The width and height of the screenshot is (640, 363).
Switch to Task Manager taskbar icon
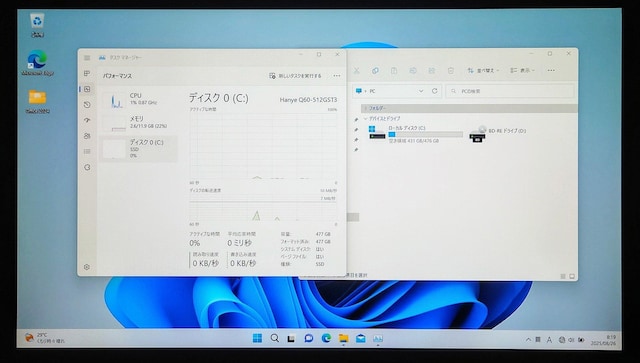coord(378,338)
